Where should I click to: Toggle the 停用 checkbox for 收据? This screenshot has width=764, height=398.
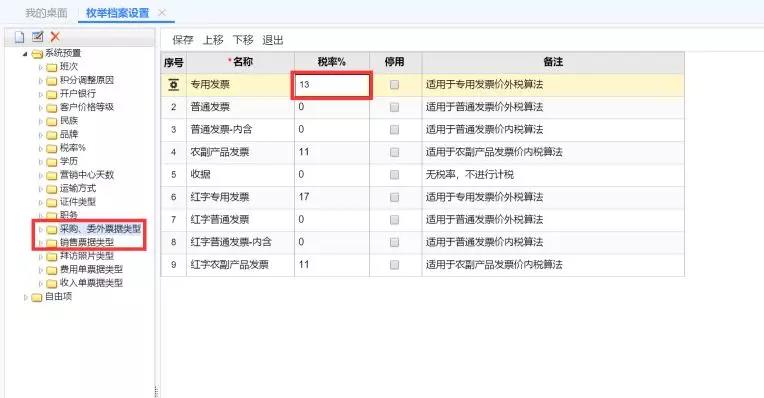[394, 175]
